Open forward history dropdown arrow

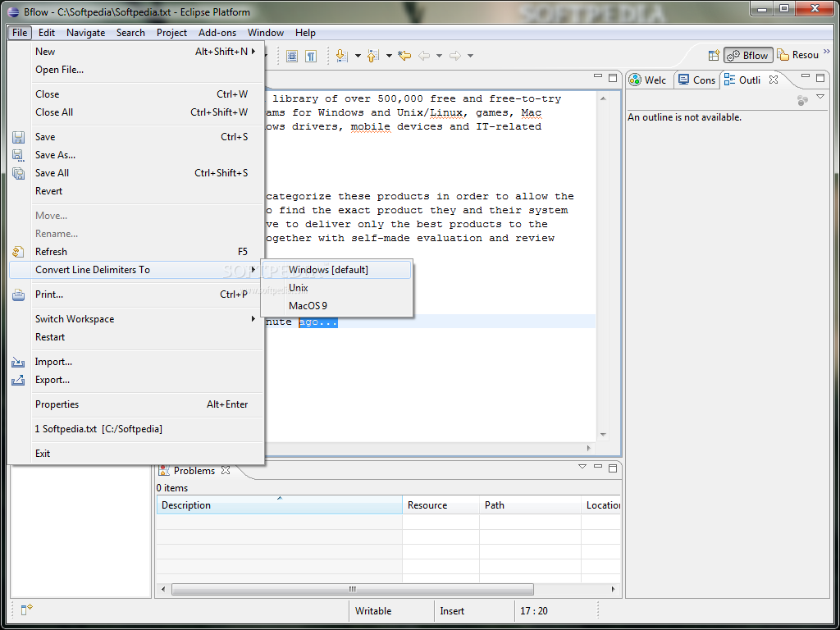pyautogui.click(x=470, y=56)
